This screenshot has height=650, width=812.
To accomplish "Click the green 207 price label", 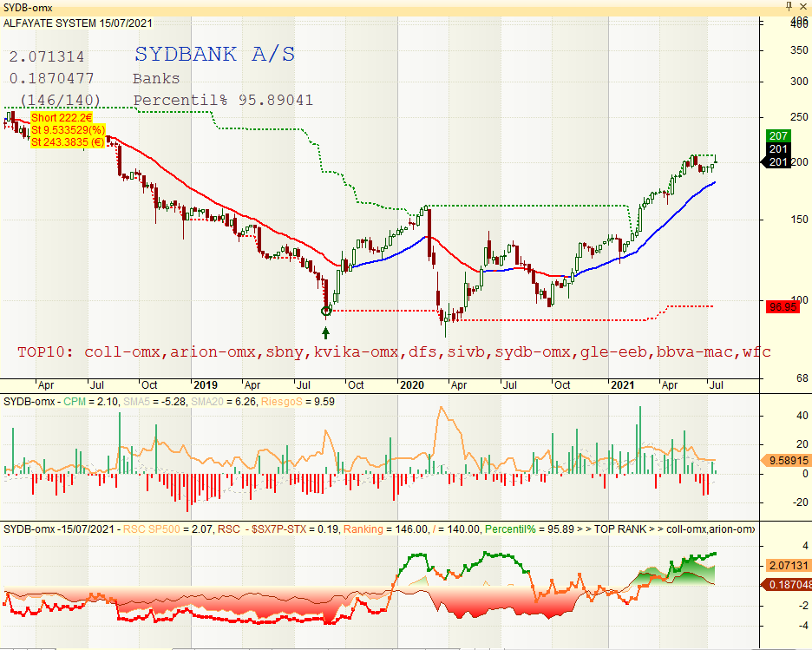I will 778,135.
